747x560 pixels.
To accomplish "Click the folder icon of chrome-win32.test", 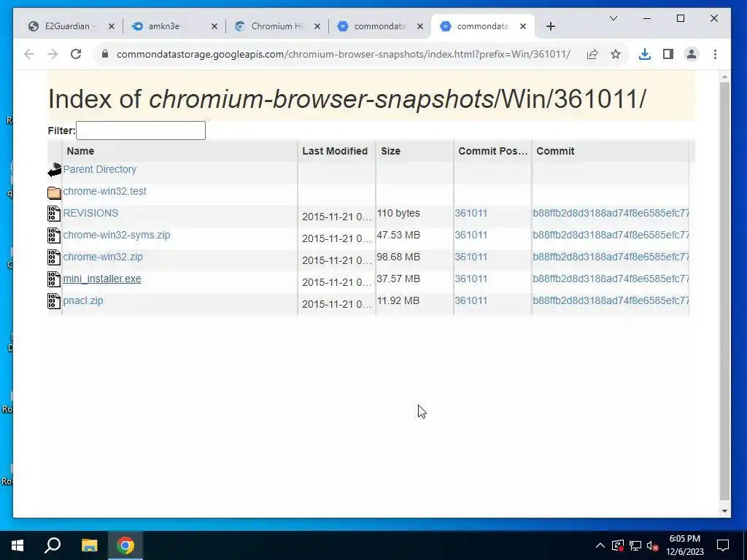I will click(x=54, y=192).
